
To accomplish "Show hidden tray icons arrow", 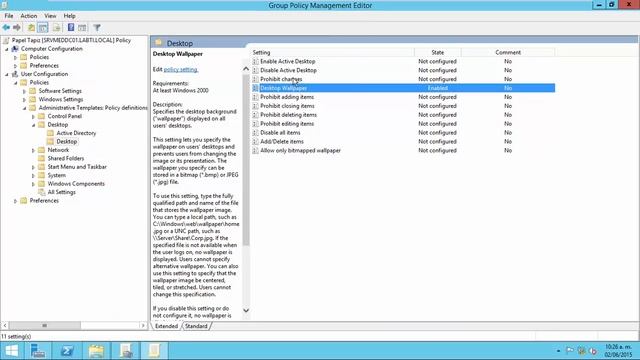I will 558,351.
